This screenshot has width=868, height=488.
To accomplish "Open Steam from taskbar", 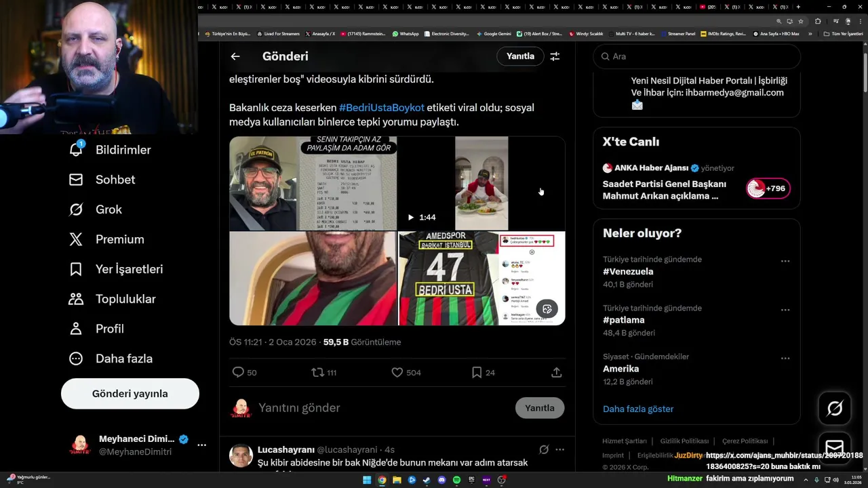I will pyautogui.click(x=427, y=480).
